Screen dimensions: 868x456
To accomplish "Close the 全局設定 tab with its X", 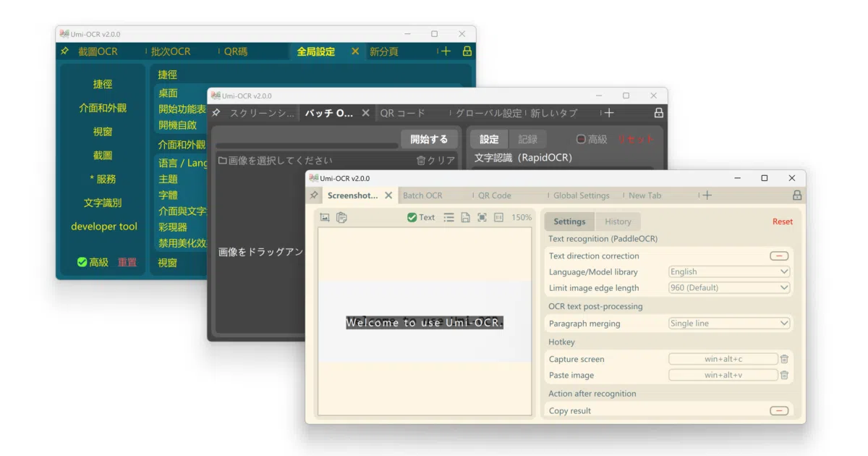I will click(x=355, y=51).
